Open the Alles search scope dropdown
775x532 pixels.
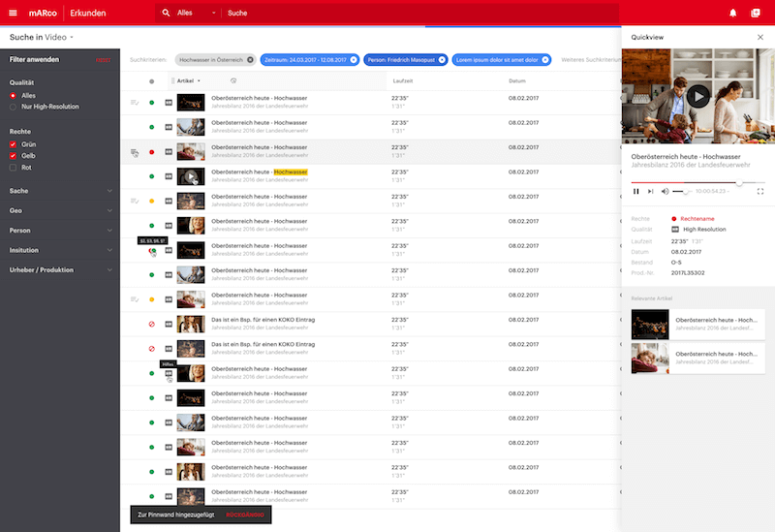coord(197,13)
